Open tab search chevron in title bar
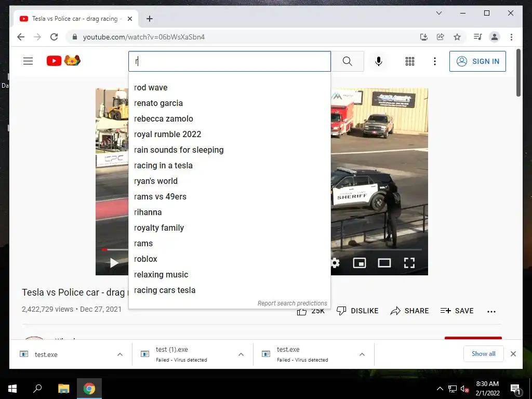 coord(438,13)
